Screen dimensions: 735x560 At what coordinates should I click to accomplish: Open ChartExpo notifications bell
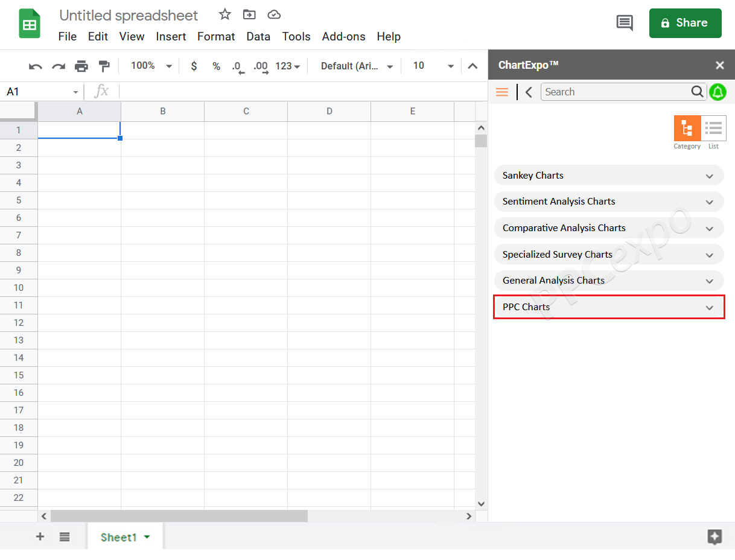(x=717, y=92)
